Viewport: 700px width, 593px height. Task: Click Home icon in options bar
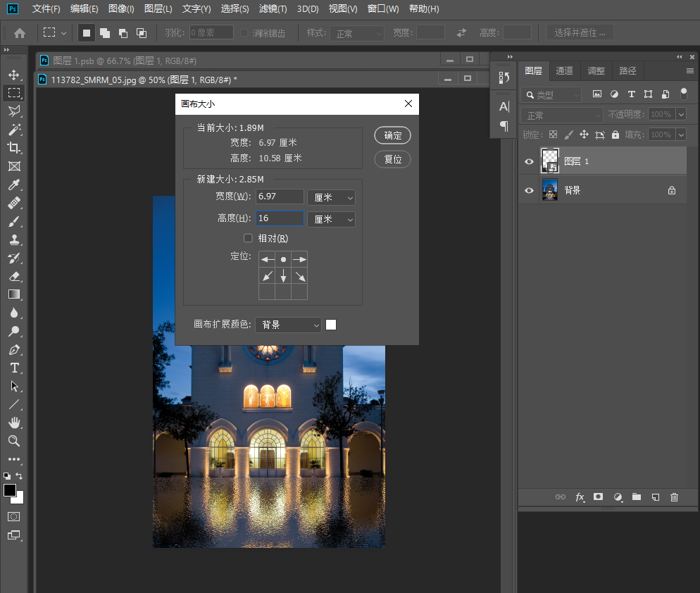click(20, 33)
